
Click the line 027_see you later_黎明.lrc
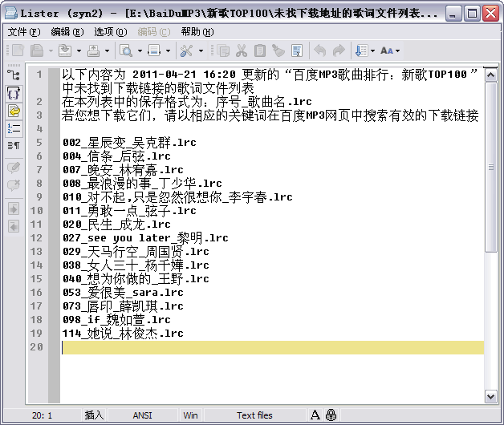[x=145, y=237]
